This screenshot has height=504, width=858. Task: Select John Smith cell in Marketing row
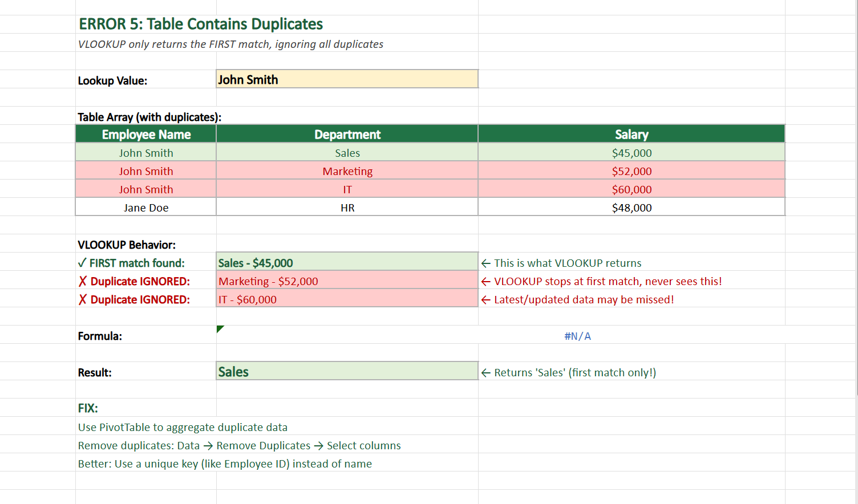coord(146,171)
